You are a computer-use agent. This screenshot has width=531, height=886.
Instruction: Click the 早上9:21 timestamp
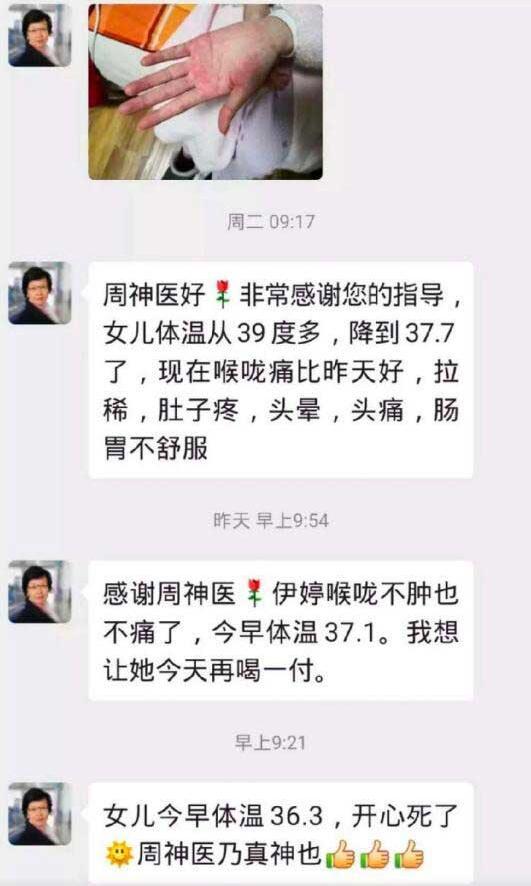(x=271, y=742)
